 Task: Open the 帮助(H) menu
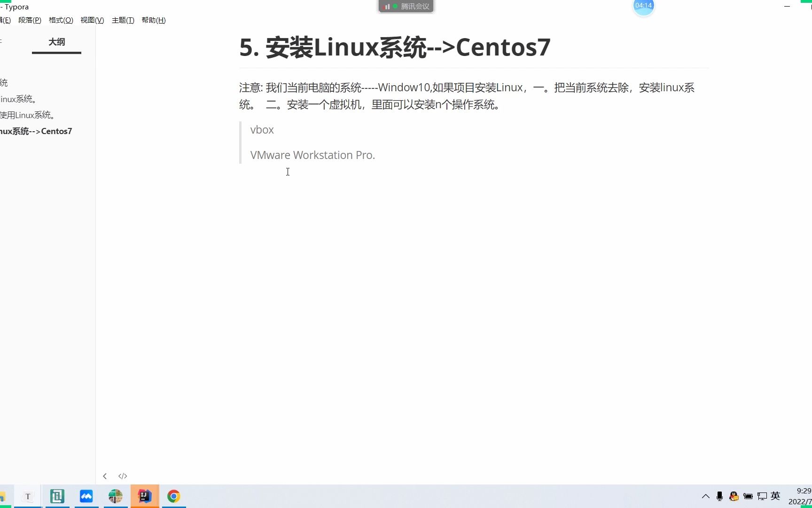pos(154,20)
